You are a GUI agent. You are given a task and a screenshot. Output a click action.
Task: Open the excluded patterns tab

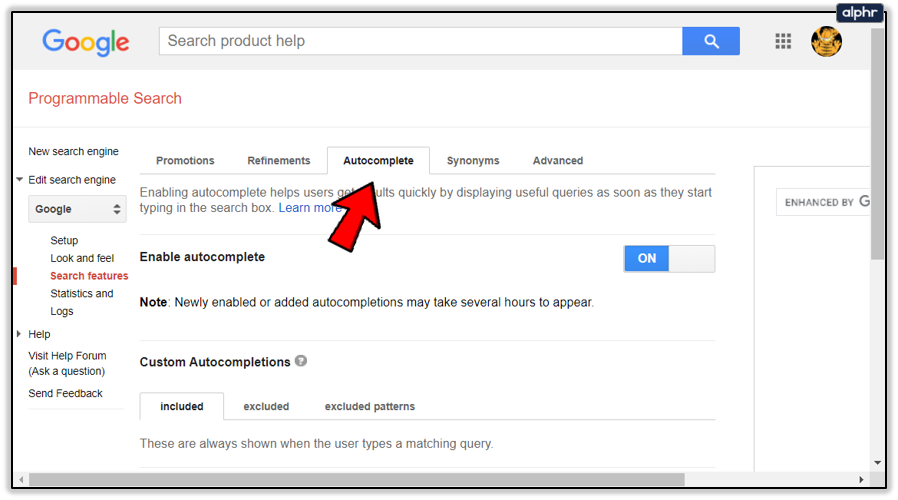click(370, 406)
